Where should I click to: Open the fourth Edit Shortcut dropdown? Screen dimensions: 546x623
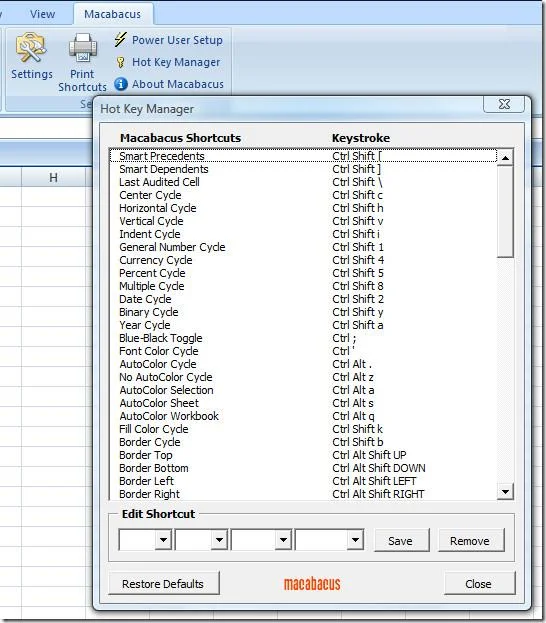(355, 540)
